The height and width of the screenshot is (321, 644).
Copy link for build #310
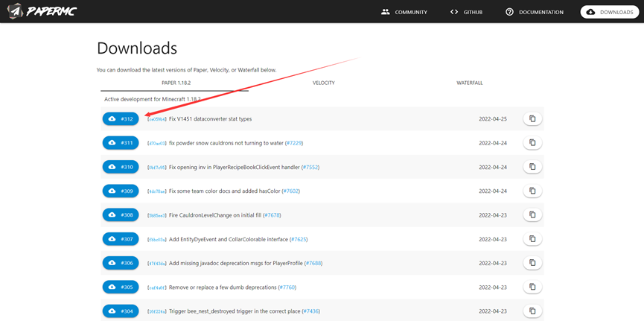[x=532, y=167]
